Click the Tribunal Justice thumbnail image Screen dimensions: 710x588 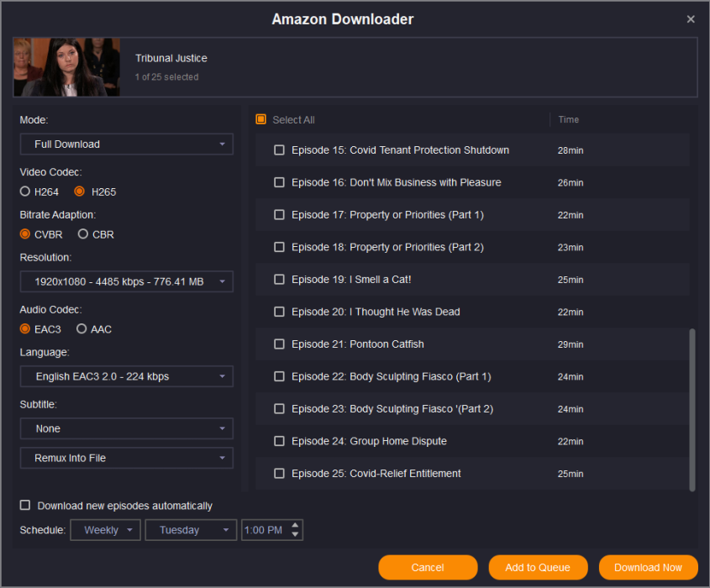pos(67,67)
